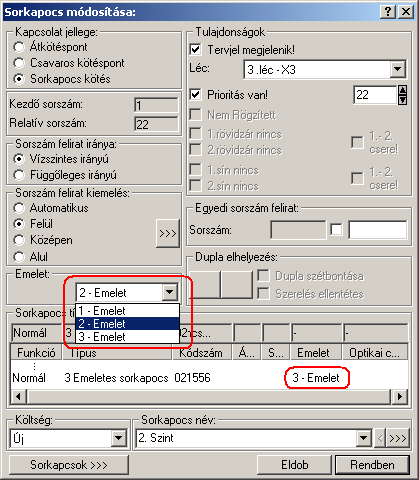Toggle the Prioritás van! checkbox
This screenshot has width=419, height=480.
pyautogui.click(x=195, y=95)
